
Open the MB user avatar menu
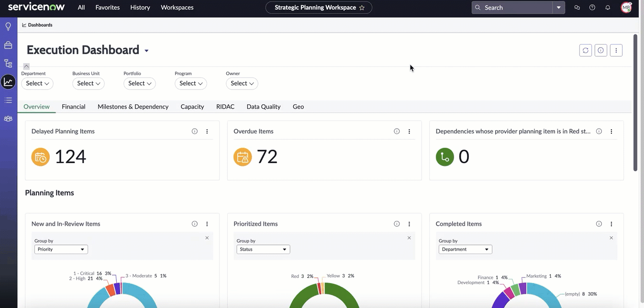[626, 8]
